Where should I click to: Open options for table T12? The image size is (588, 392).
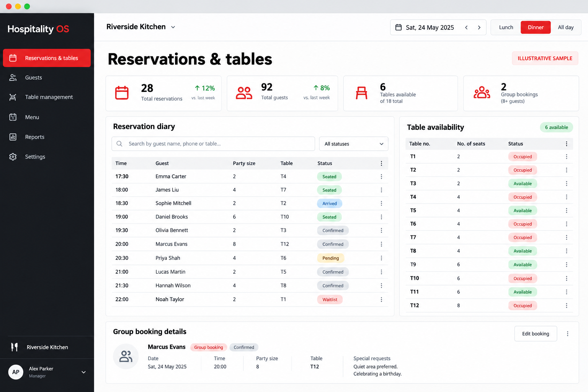pos(567,305)
